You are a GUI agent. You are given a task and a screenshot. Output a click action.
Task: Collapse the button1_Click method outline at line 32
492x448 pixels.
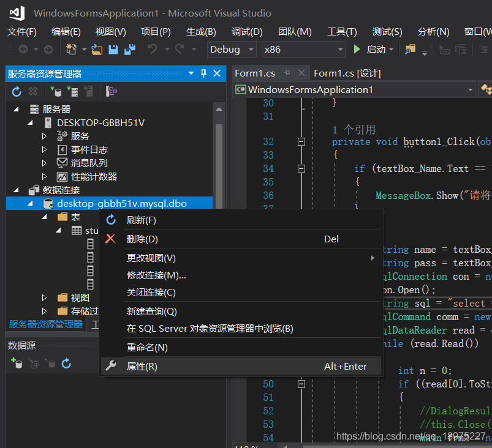[x=301, y=142]
